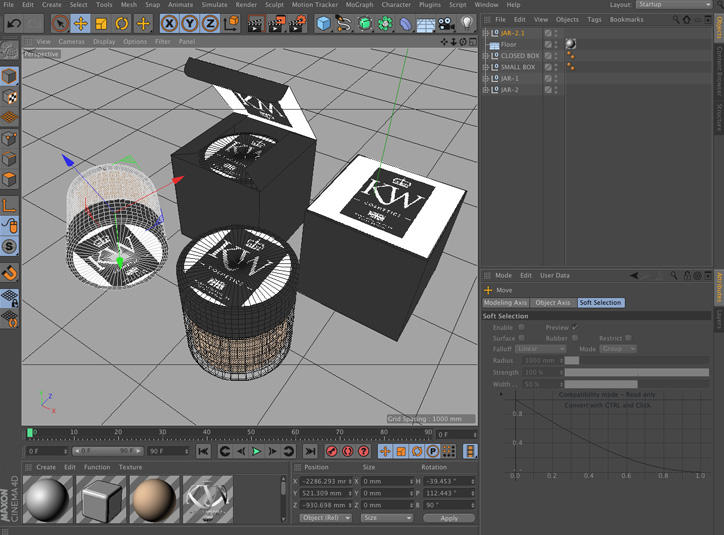This screenshot has height=535, width=724.
Task: Open the MoGraph menu
Action: pos(359,5)
